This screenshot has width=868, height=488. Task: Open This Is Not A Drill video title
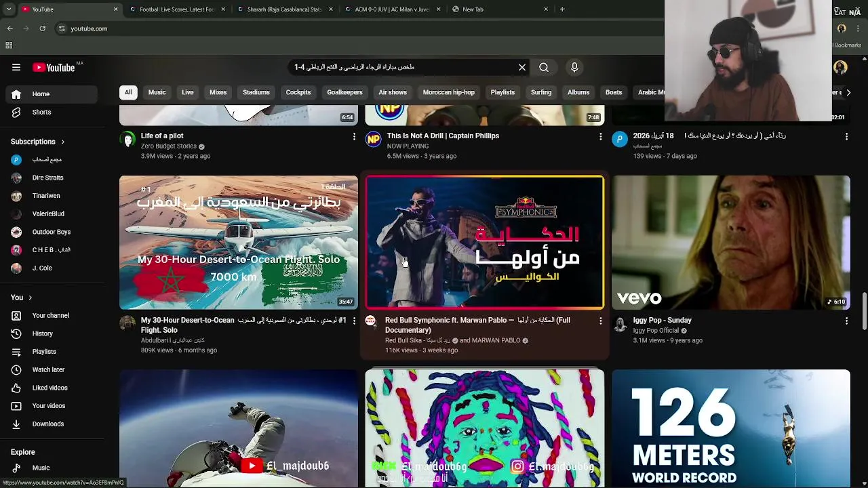click(443, 136)
